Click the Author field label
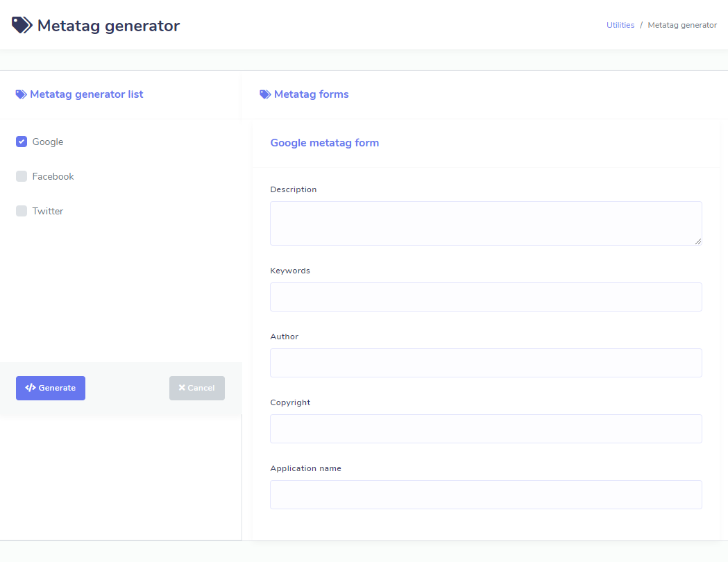Screen dimensions: 728x562 coord(284,337)
